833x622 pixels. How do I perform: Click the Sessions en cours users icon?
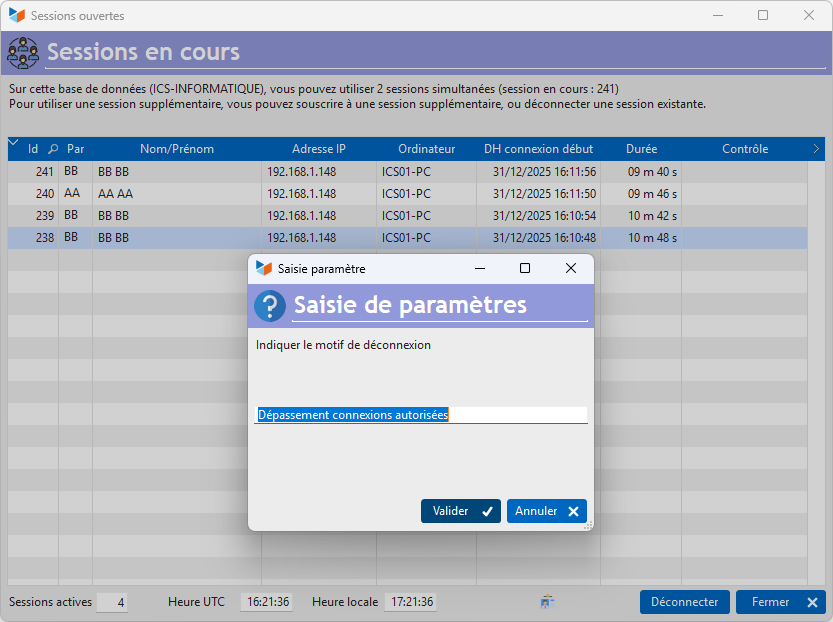23,52
